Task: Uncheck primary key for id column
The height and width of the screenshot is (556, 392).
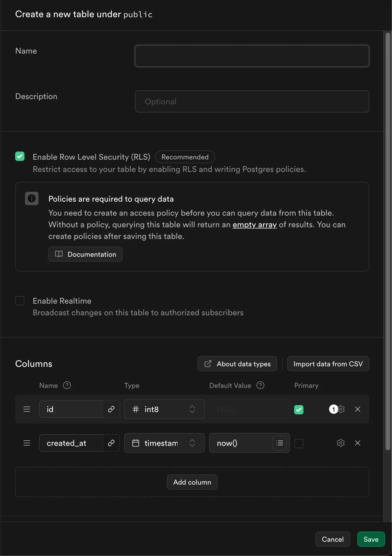Action: click(299, 409)
